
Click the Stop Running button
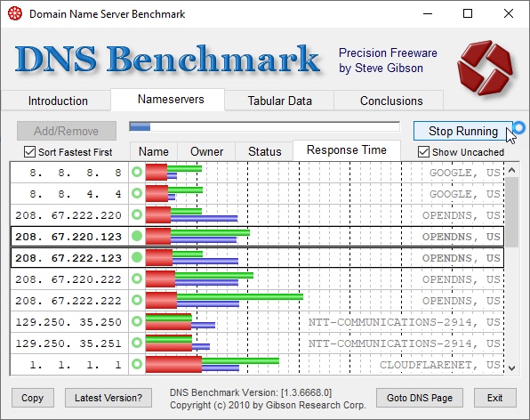click(462, 131)
